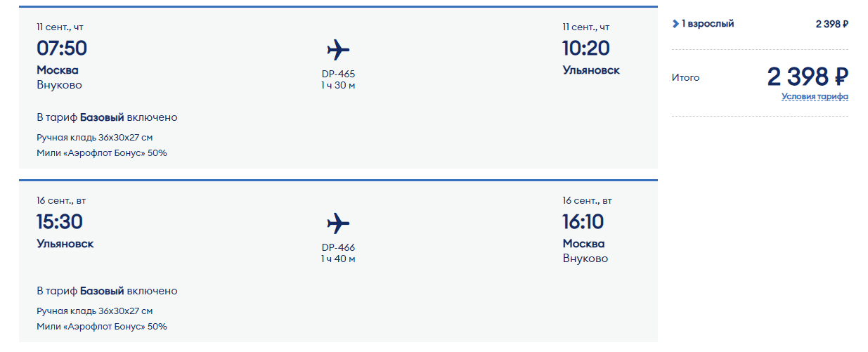The width and height of the screenshot is (868, 352).
Task: Expand the 1 взрослый passenger chevron
Action: click(675, 24)
